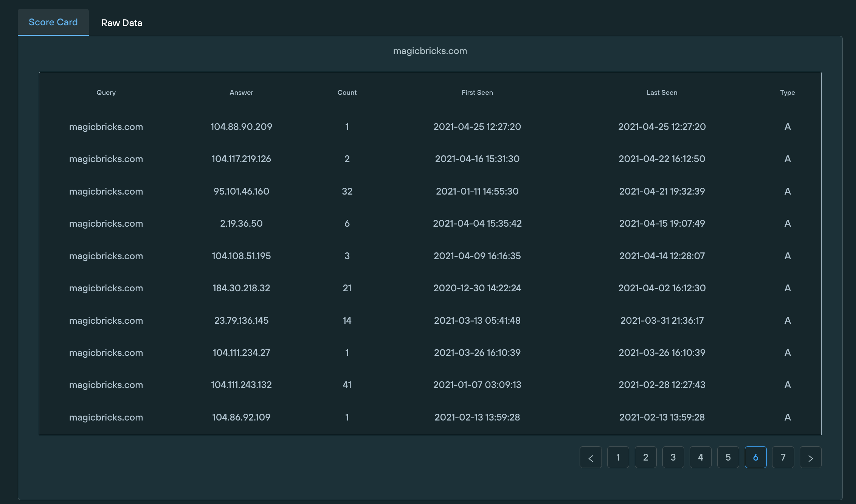The height and width of the screenshot is (504, 856).
Task: Click first seen 2021-01-11 14:55:30
Action: (x=477, y=191)
